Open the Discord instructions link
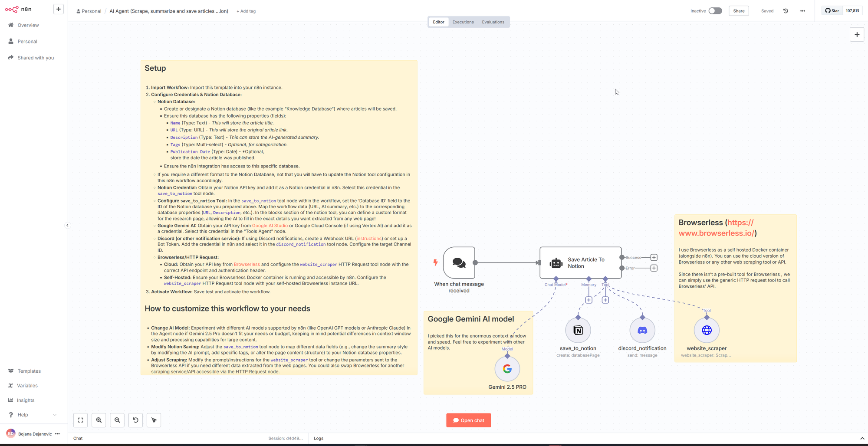868x446 pixels. (369, 239)
